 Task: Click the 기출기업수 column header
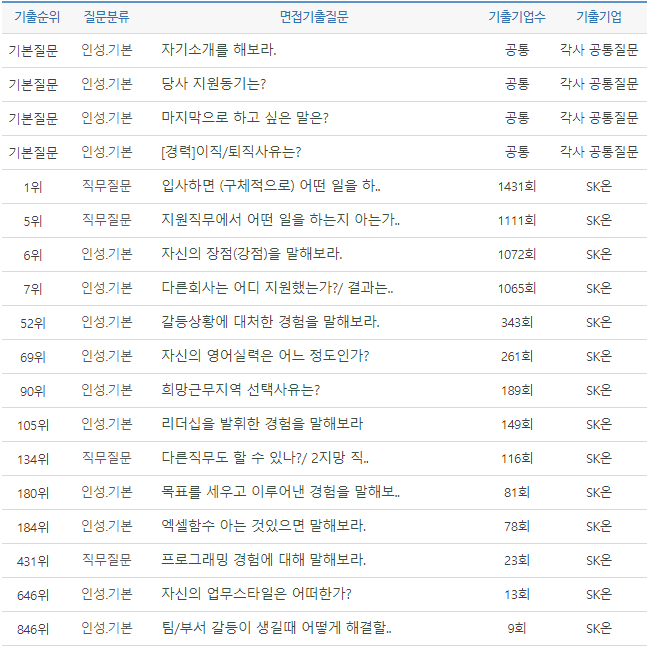516,17
